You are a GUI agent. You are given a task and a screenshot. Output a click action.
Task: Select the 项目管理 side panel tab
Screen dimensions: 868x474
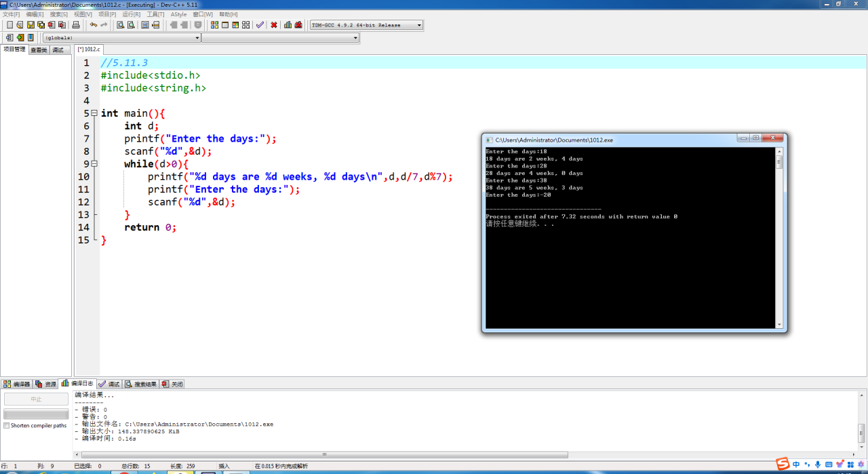[x=14, y=50]
